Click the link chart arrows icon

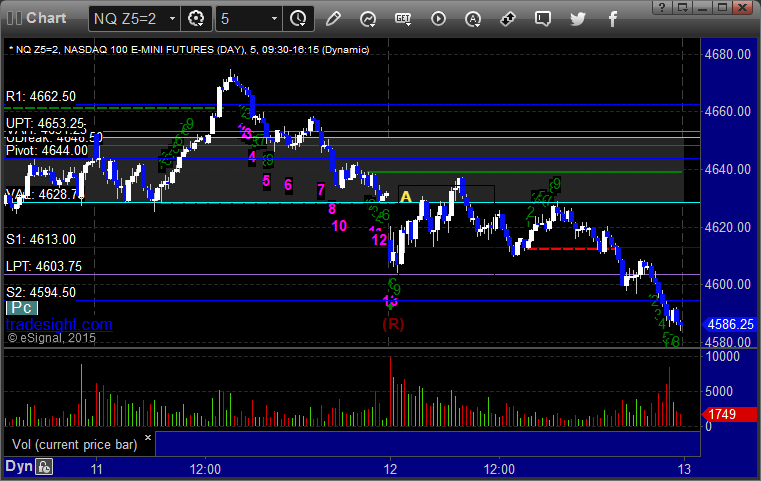(508, 19)
